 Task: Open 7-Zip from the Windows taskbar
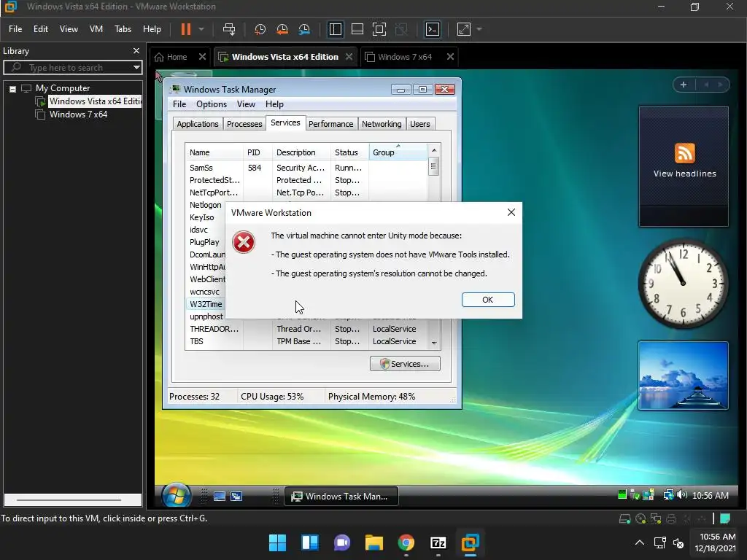point(438,542)
